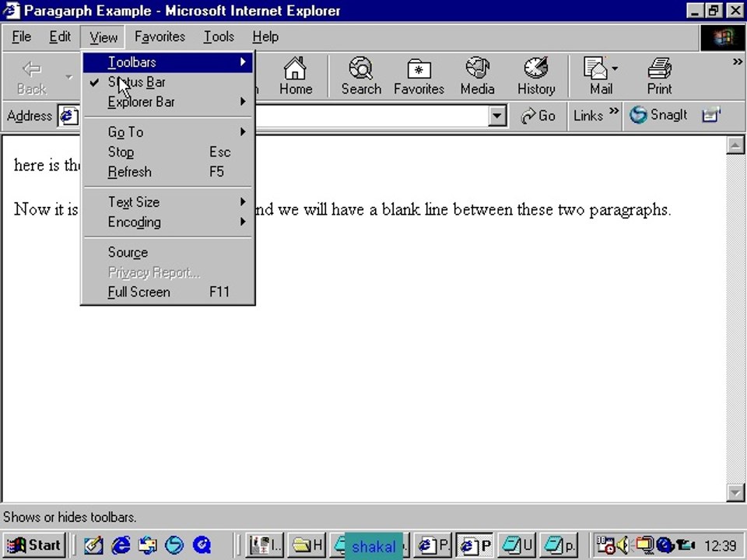The width and height of the screenshot is (747, 560).
Task: Click the scheduler calendar tray icon
Action: (605, 544)
